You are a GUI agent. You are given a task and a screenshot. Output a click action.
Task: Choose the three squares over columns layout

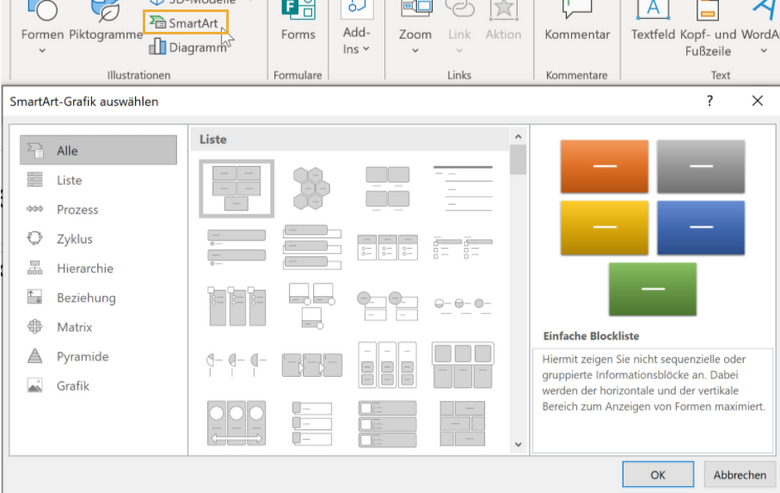tap(463, 365)
